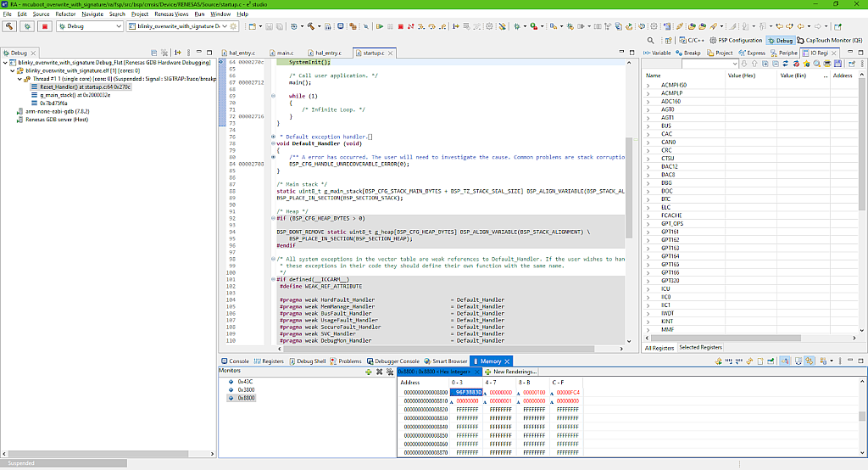Switch to the main.c editor tab
Viewport: 868px width, 470px height.
click(285, 53)
